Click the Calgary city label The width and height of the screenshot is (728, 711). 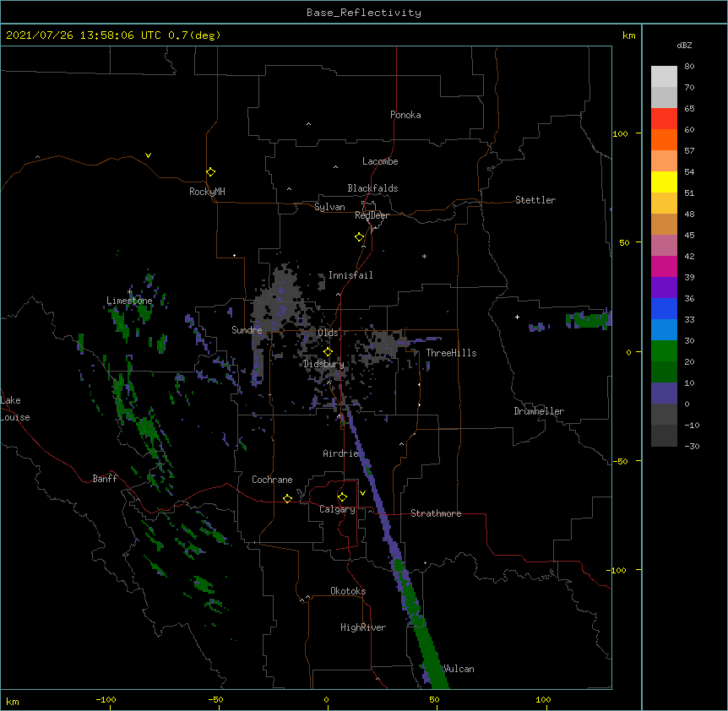click(337, 509)
